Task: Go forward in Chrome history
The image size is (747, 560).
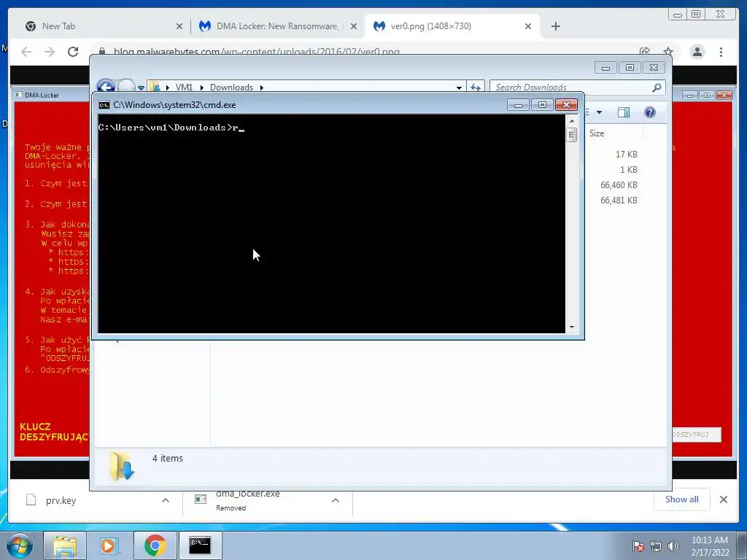Action: click(x=50, y=52)
